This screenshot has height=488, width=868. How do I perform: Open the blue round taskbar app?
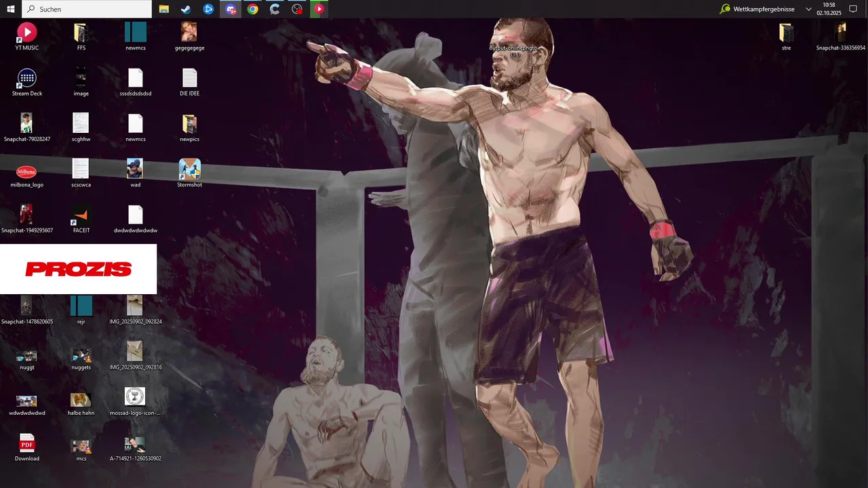(x=209, y=9)
